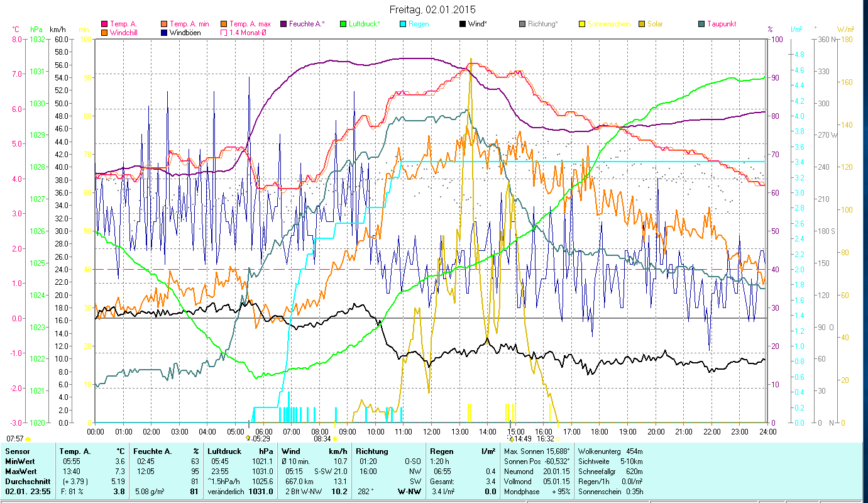Click the min temperature value 3.6
The width and height of the screenshot is (868, 503).
click(x=120, y=462)
